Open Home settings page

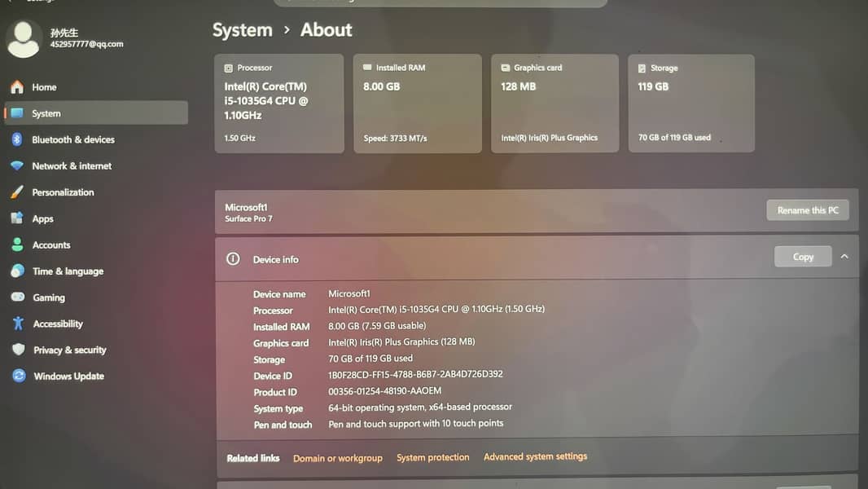pyautogui.click(x=96, y=87)
